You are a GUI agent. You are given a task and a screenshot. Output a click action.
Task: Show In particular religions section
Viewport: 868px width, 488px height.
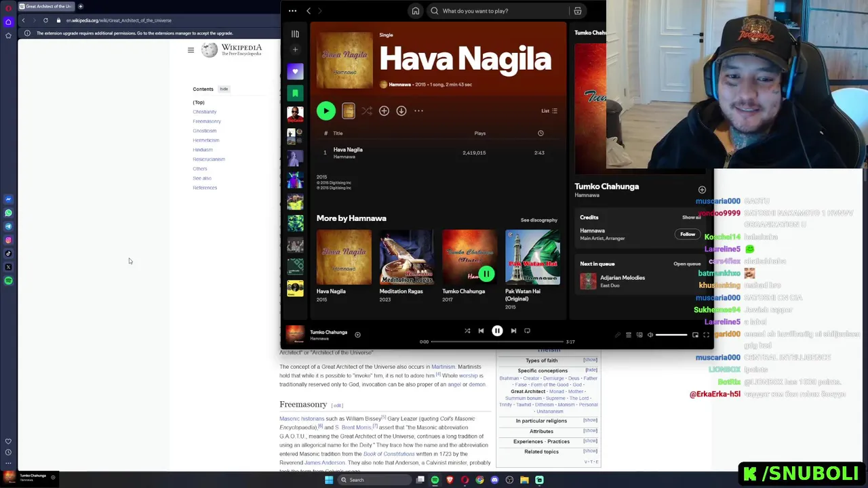[590, 420]
